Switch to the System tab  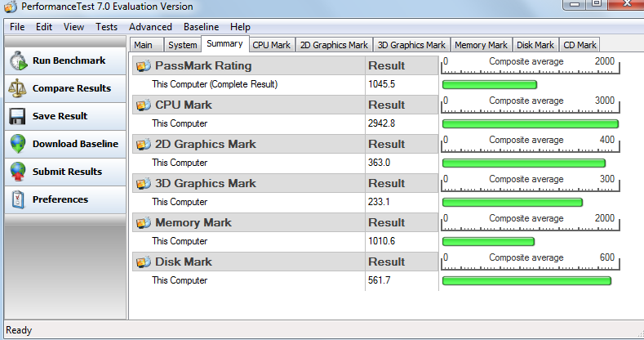click(182, 45)
